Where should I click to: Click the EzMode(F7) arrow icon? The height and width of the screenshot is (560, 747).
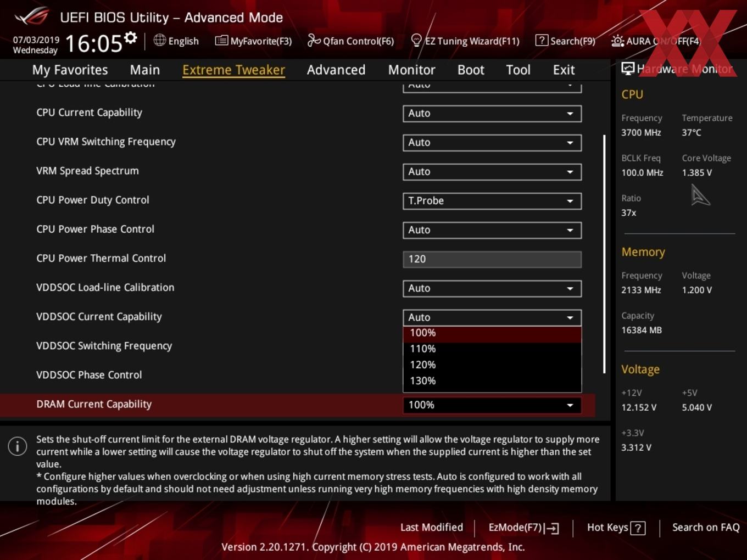tap(552, 528)
